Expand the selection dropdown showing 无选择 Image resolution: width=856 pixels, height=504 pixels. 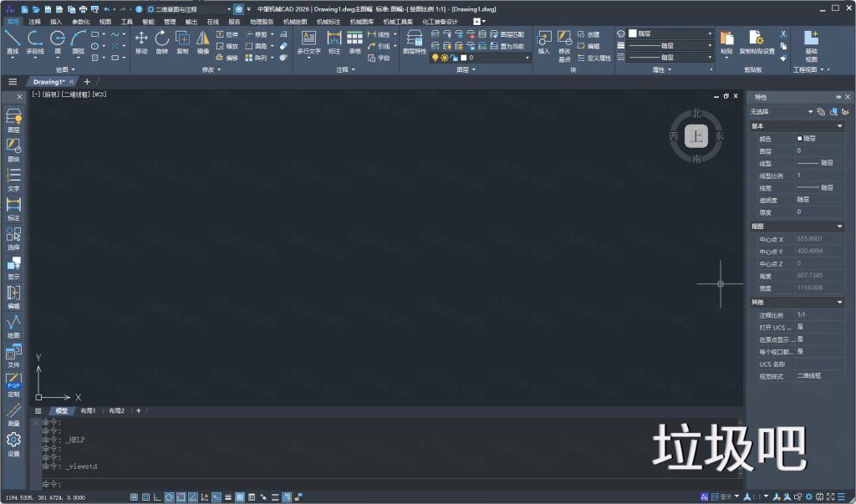click(x=810, y=111)
